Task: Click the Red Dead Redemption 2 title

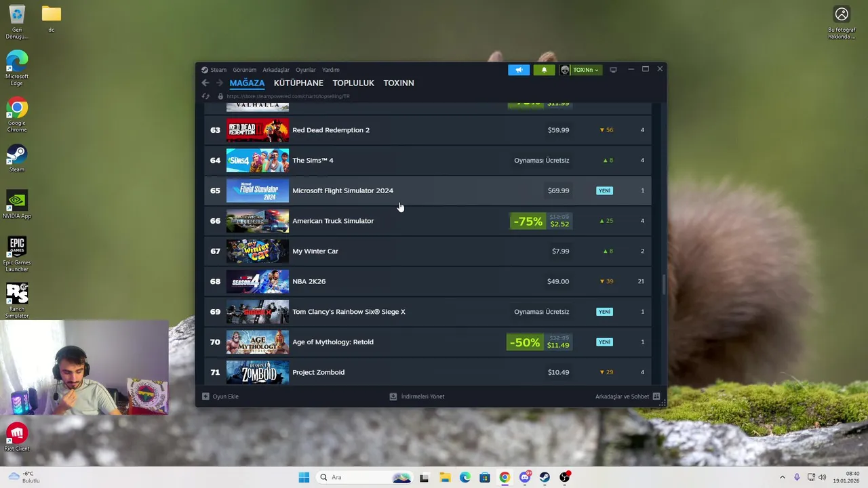Action: point(331,130)
